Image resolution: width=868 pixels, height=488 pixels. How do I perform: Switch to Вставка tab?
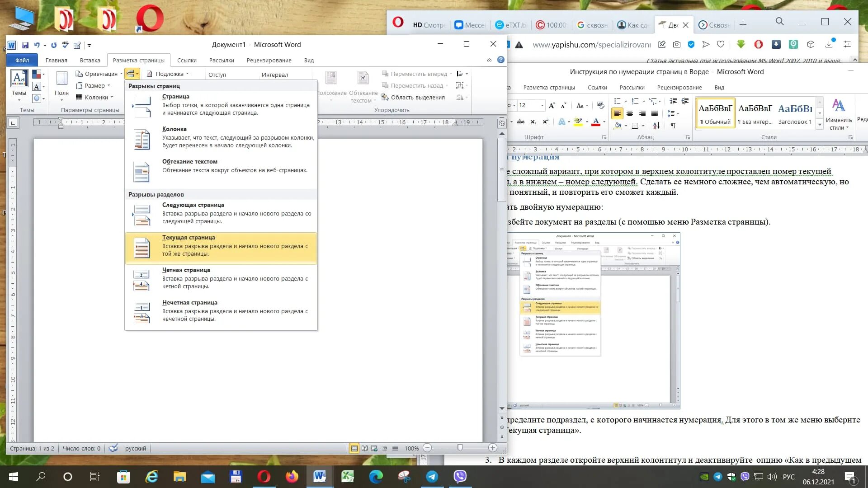pos(90,60)
